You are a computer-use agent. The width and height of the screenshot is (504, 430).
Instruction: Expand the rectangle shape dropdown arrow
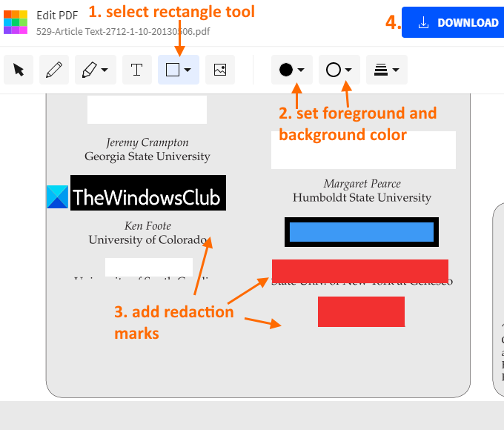coord(188,70)
